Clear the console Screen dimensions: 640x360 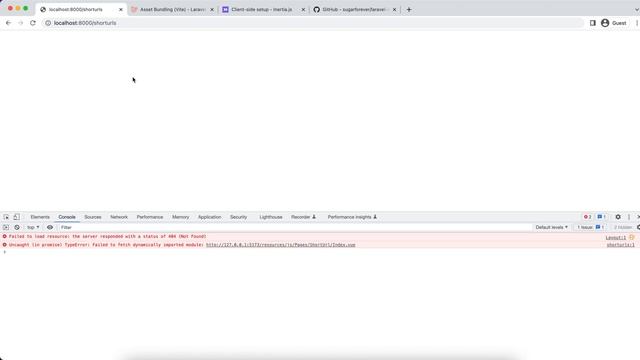point(17,227)
